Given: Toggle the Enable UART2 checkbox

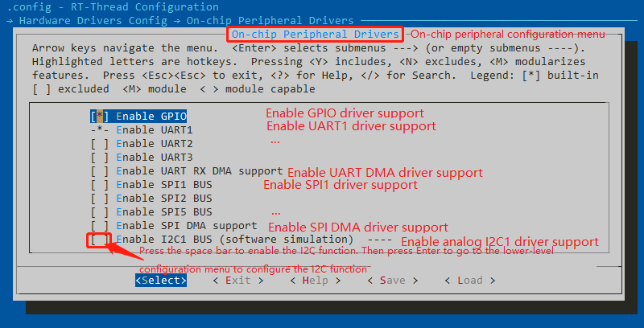Looking at the screenshot, I should pyautogui.click(x=99, y=143).
